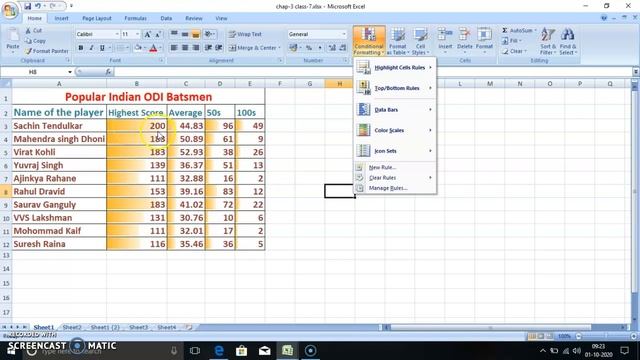Open Find & Select

(x=567, y=41)
